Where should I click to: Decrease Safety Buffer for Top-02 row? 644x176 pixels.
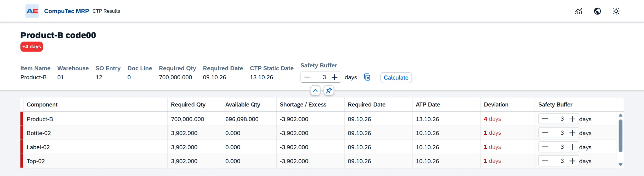(545, 161)
